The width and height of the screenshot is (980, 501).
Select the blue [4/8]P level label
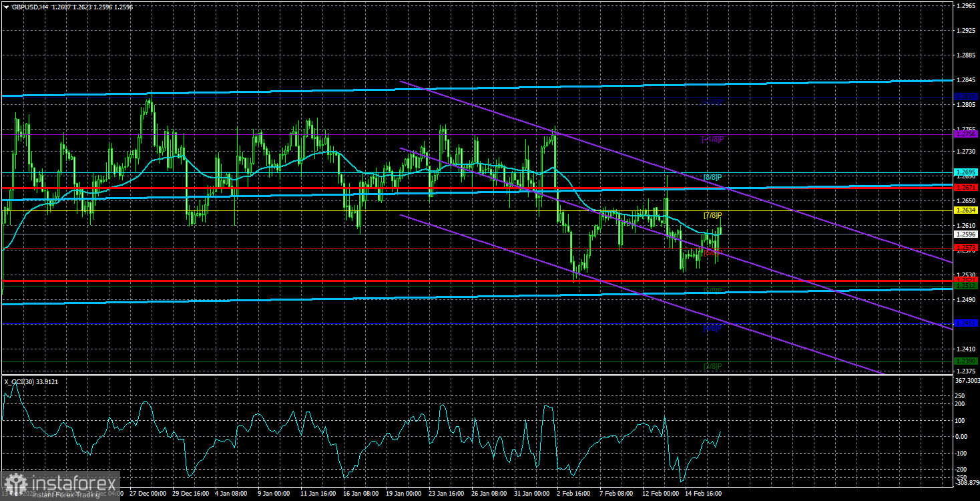click(713, 328)
